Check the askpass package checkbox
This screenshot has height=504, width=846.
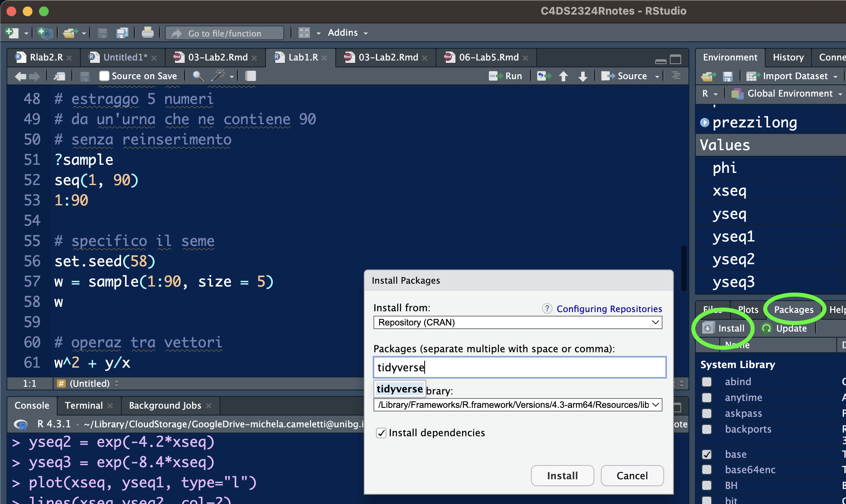tap(707, 414)
